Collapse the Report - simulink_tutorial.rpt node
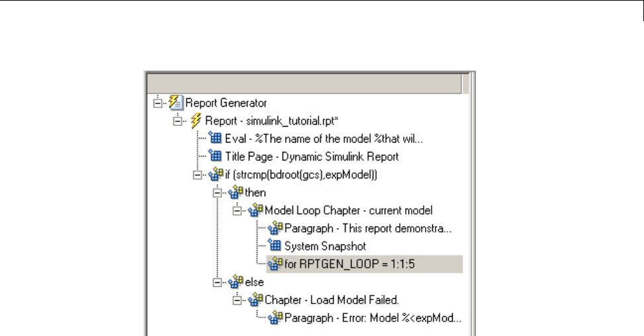 click(x=177, y=121)
